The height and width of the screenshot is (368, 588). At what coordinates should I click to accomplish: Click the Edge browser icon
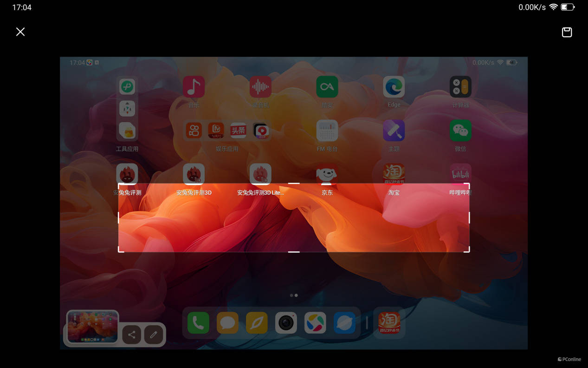394,87
